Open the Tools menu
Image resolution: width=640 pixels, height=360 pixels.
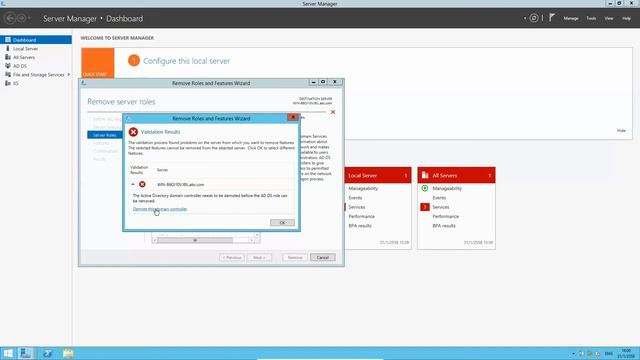tap(591, 18)
